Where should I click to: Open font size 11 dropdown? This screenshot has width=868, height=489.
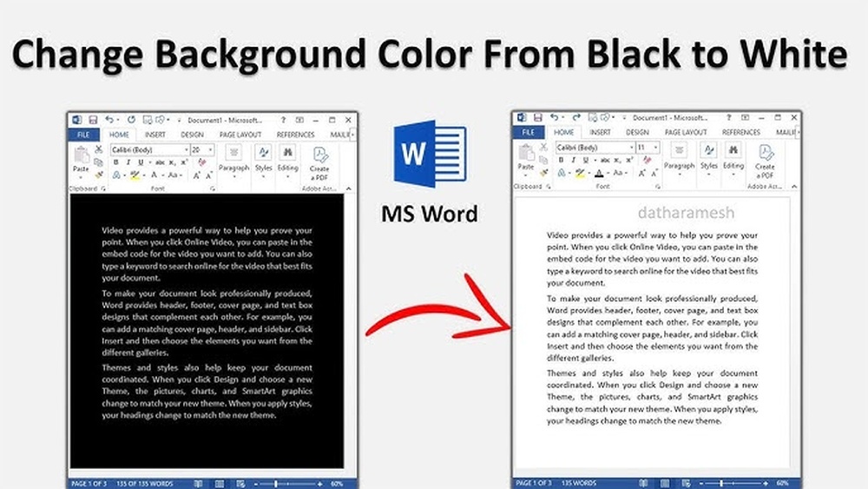[x=655, y=148]
